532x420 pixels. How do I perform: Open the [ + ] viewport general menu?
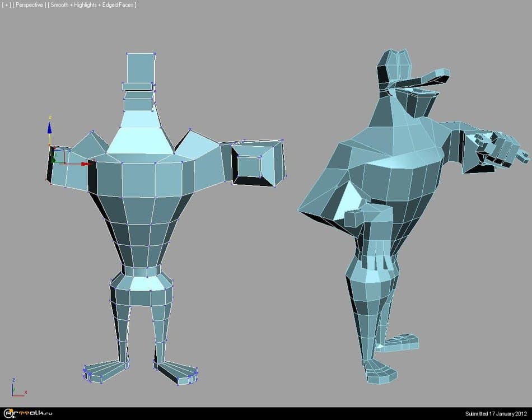(6, 5)
